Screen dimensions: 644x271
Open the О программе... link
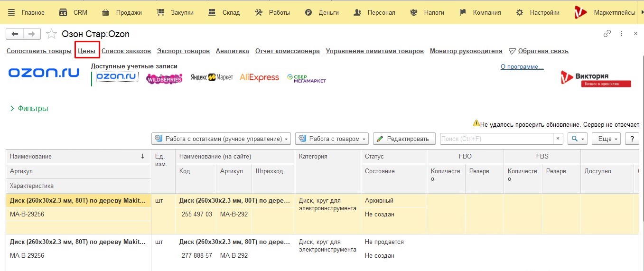pyautogui.click(x=522, y=67)
